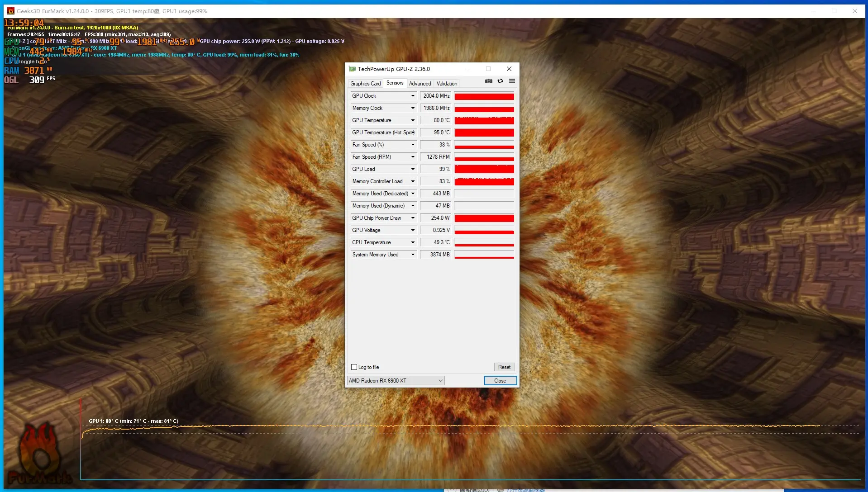Click the 2004.0 MHz GPU Clock value

tap(435, 96)
